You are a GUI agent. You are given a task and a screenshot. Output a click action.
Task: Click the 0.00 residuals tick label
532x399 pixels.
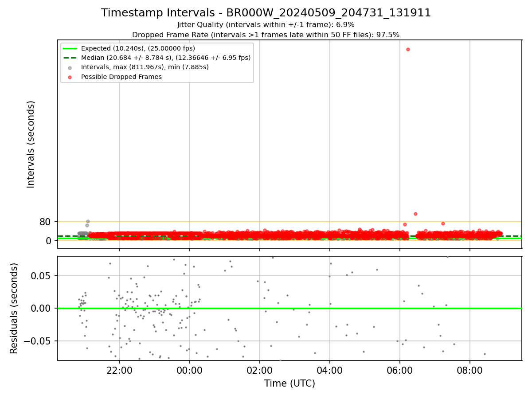coord(42,308)
